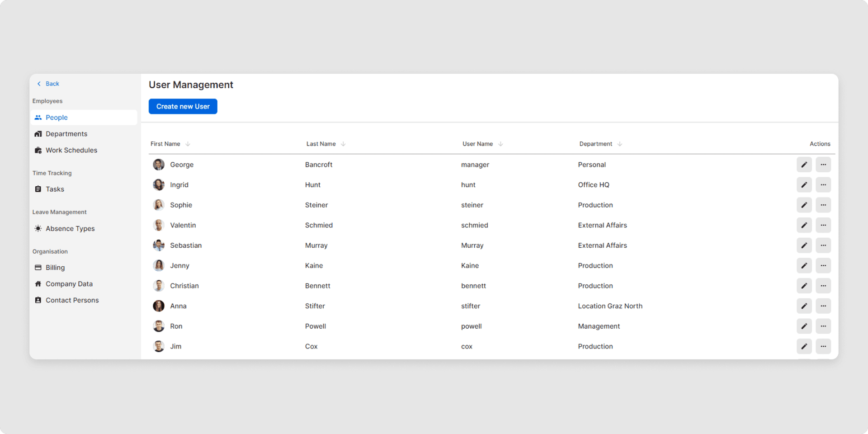
Task: Click the Create new User button
Action: (x=183, y=107)
